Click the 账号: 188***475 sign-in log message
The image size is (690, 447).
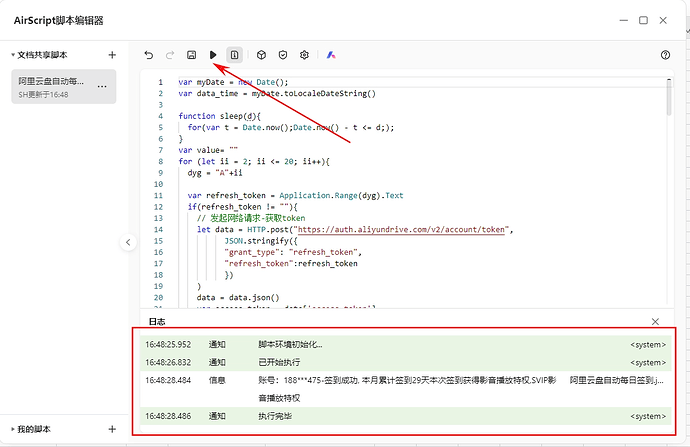407,389
